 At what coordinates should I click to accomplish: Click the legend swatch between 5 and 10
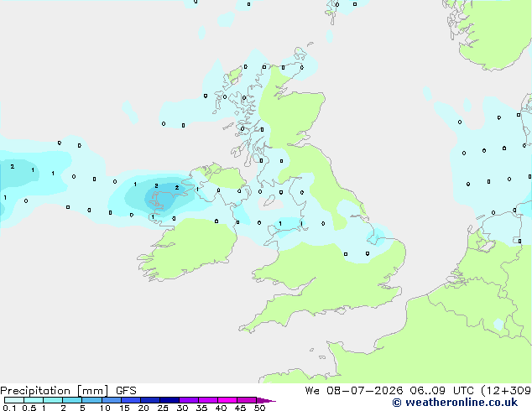[91, 400]
